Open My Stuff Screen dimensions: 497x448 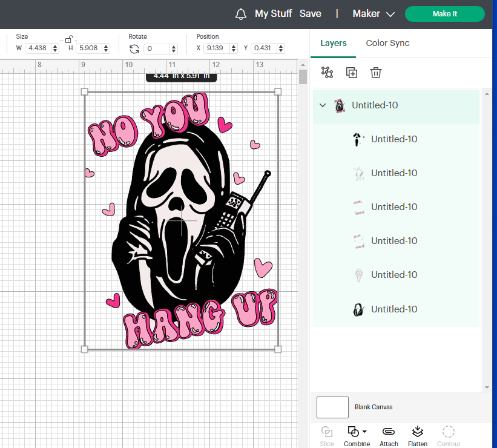click(273, 14)
